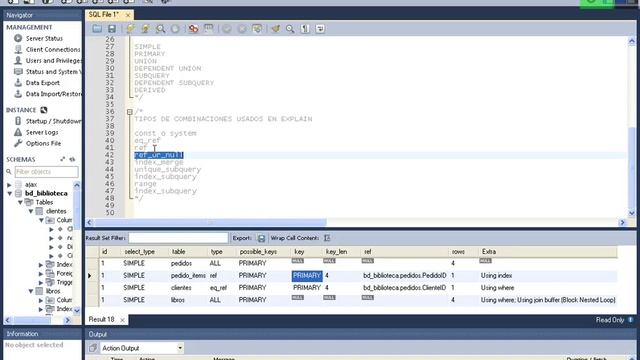This screenshot has height=360, width=640.
Task: Execute statement under cursor icon
Action: (x=145, y=29)
